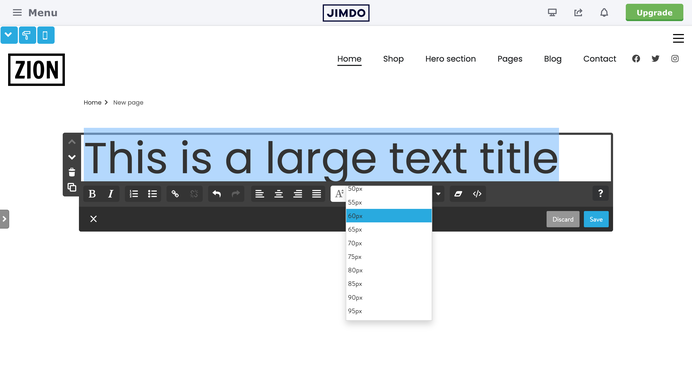
Task: Open desktop preview mode
Action: (552, 12)
